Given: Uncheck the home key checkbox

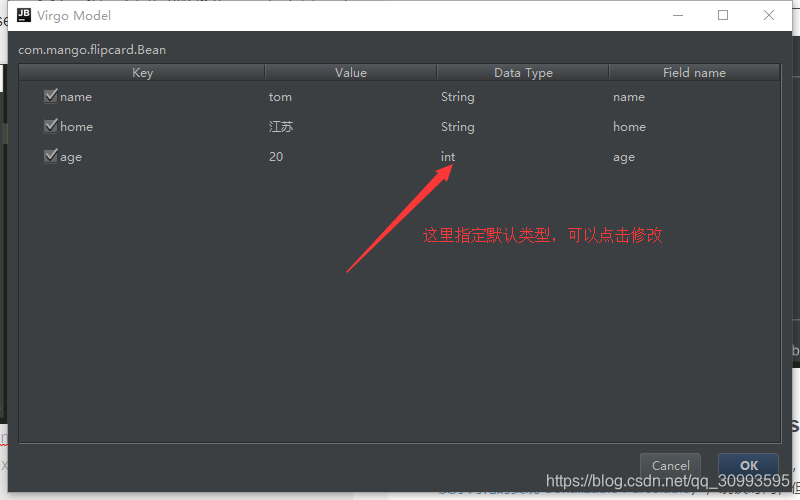Looking at the screenshot, I should pos(51,126).
